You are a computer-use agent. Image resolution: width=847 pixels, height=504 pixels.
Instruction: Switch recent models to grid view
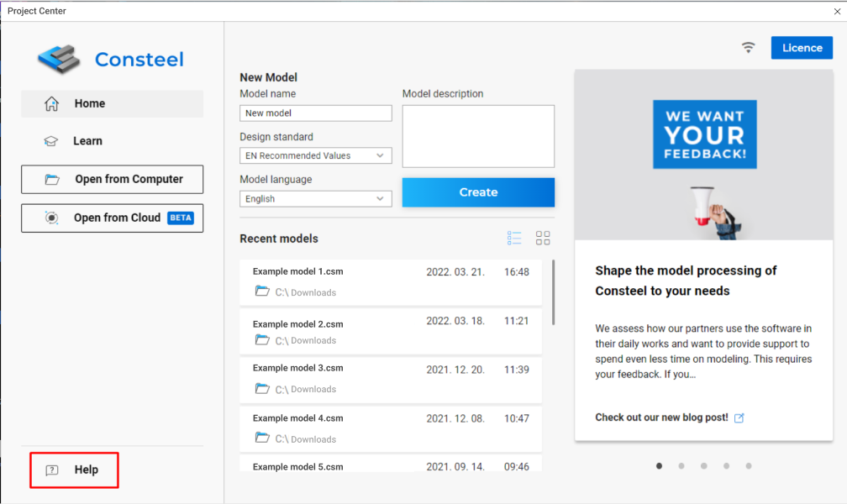543,239
